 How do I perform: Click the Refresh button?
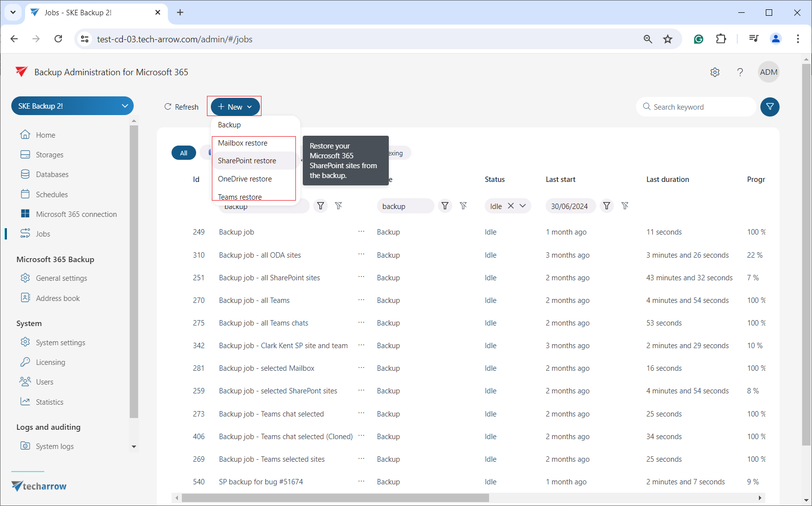click(181, 107)
